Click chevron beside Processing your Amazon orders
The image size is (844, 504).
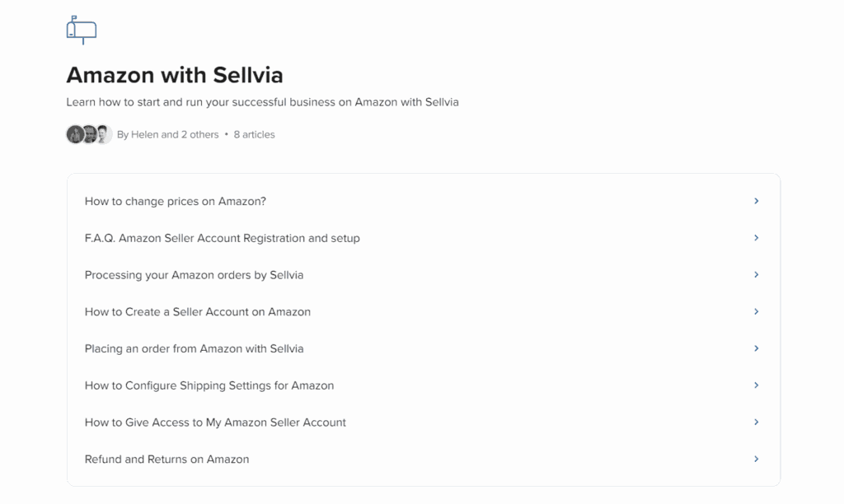[757, 275]
